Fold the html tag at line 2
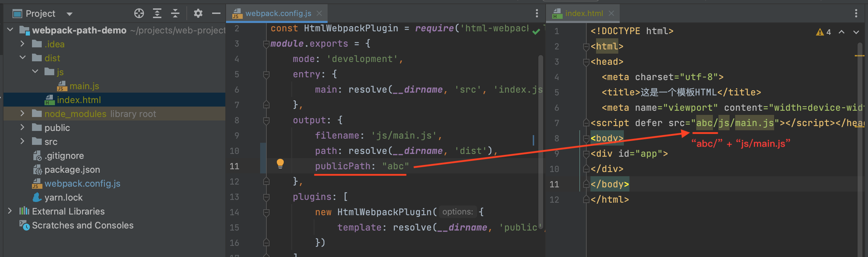 pos(586,47)
